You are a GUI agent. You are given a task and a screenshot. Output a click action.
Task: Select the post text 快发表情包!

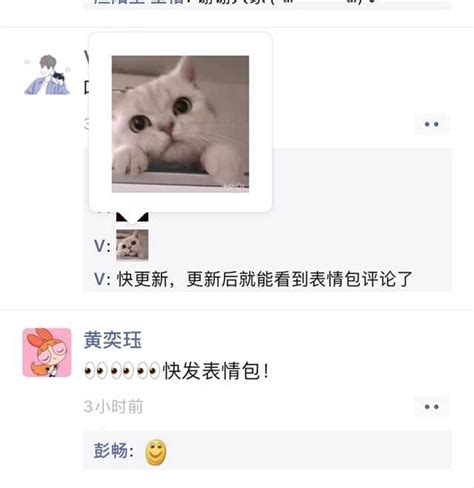pos(216,371)
